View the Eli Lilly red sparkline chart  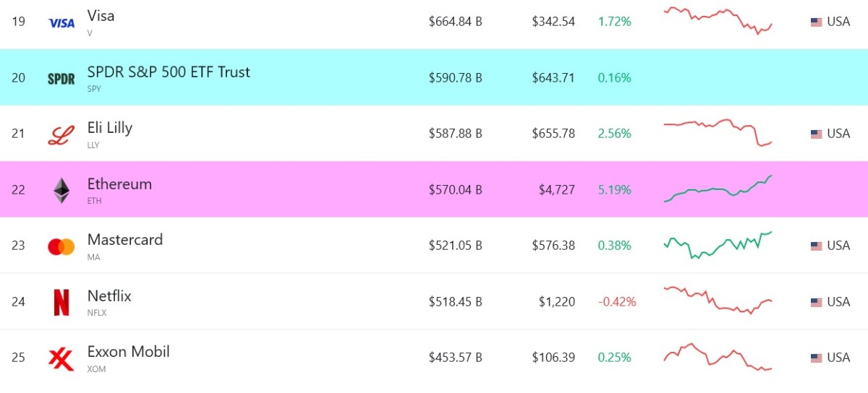click(718, 133)
